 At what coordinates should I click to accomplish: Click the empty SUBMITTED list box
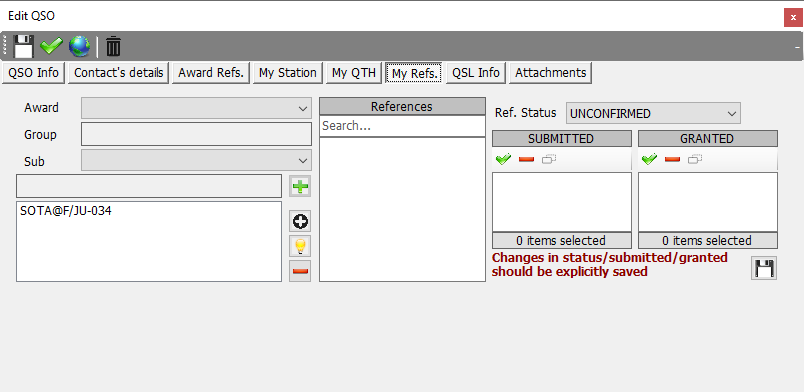(x=561, y=202)
